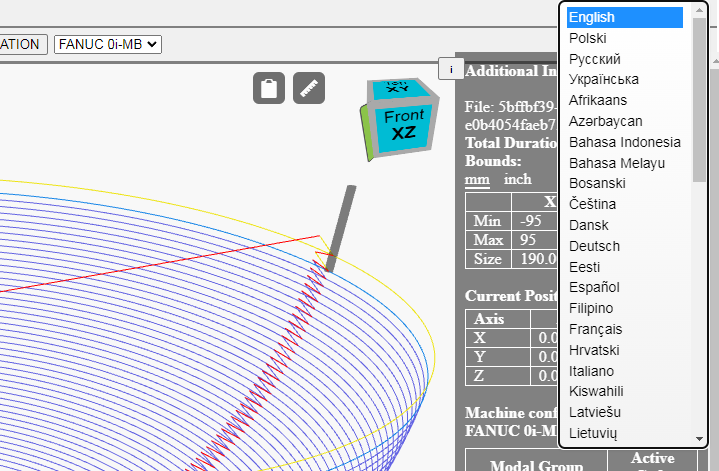Screen dimensions: 719x471
Task: Click the gray tool in 3D viewport
Action: click(341, 228)
